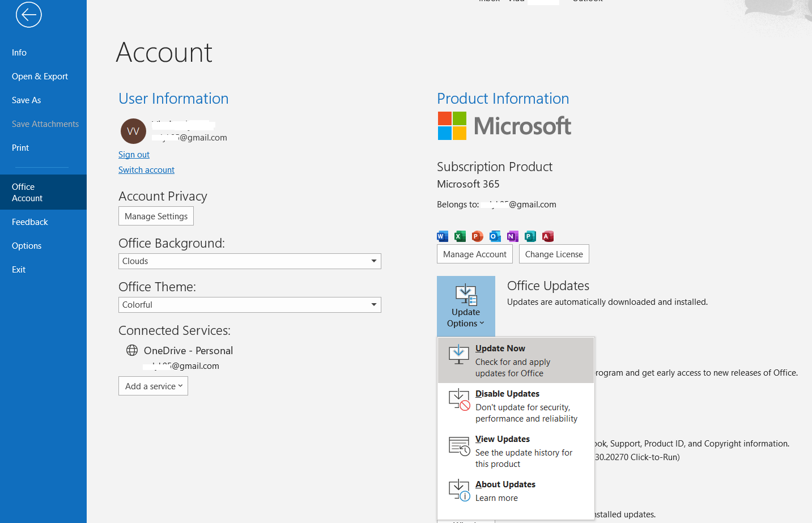Image resolution: width=812 pixels, height=523 pixels.
Task: Click the Product Information heading
Action: click(x=503, y=99)
